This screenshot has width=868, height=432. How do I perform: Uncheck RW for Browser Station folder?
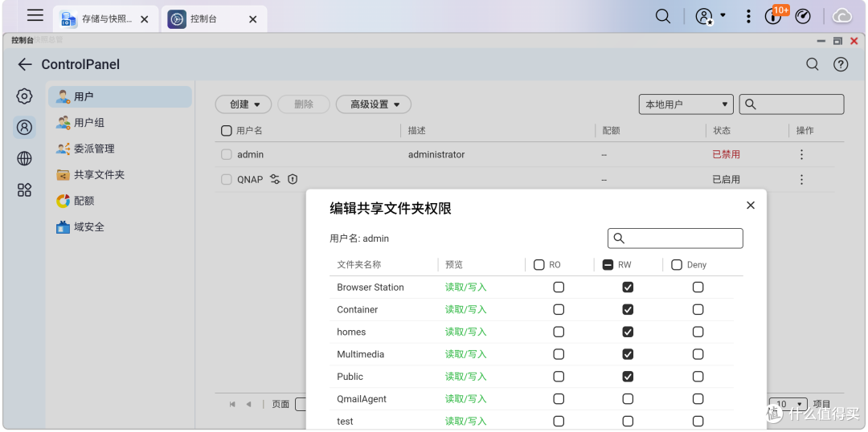(628, 287)
